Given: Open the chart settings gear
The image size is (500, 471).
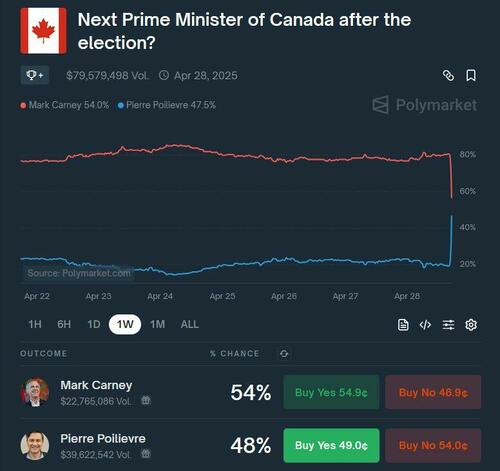Looking at the screenshot, I should click(471, 324).
